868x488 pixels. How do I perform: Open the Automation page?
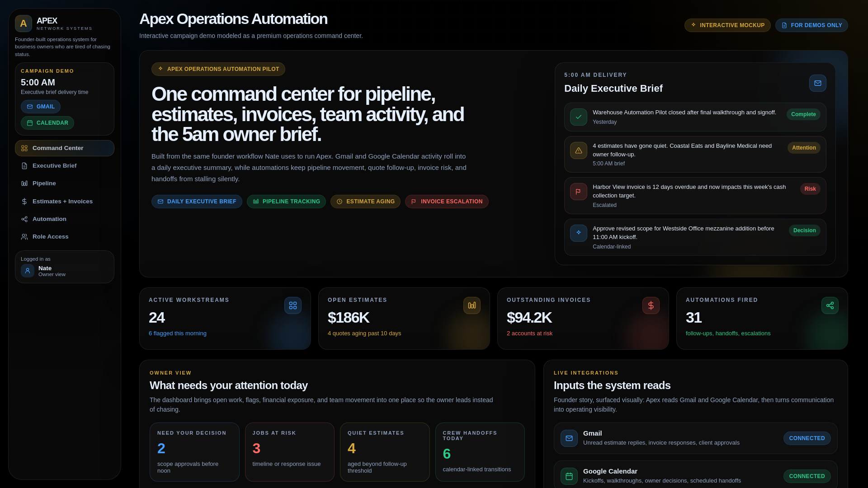click(x=65, y=219)
